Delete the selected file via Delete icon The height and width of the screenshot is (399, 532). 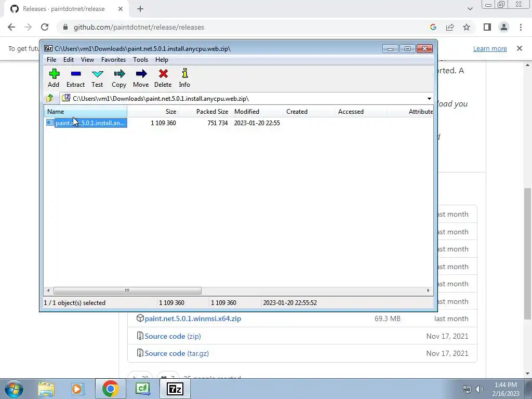point(163,78)
